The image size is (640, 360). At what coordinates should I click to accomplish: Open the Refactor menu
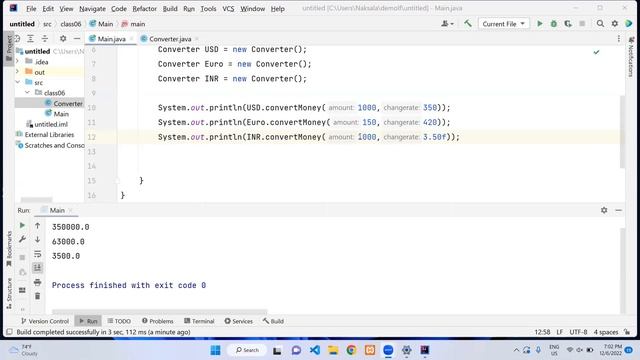pos(144,8)
